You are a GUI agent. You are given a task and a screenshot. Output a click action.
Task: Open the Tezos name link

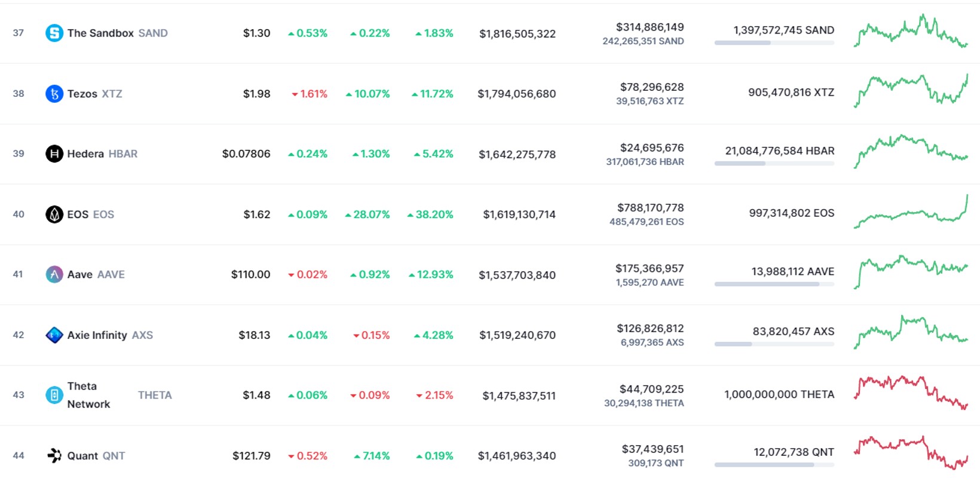[82, 94]
